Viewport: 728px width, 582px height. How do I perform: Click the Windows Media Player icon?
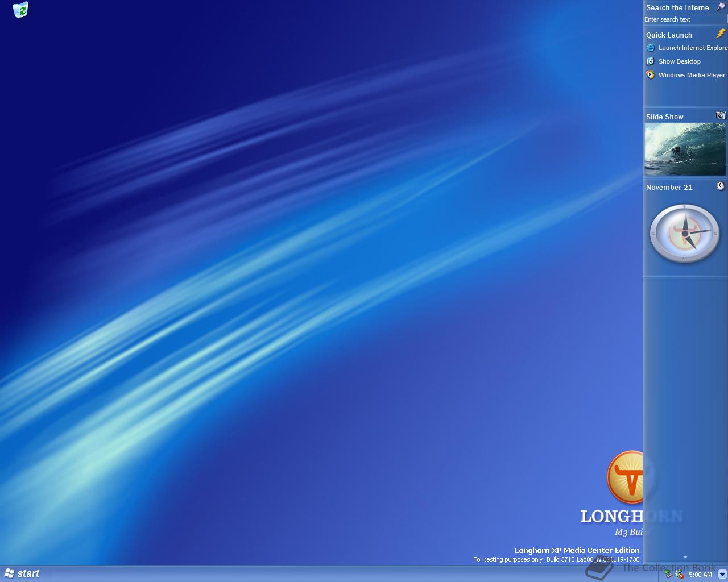651,75
